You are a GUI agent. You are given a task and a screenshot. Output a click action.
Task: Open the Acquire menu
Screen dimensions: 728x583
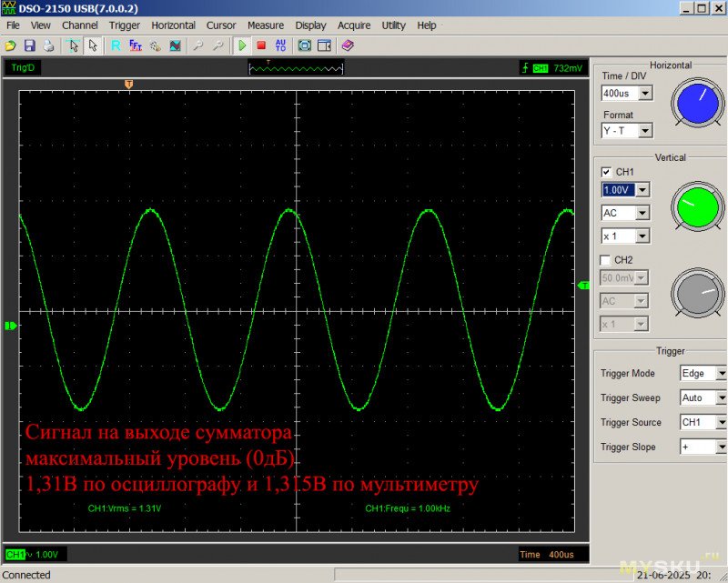point(354,25)
